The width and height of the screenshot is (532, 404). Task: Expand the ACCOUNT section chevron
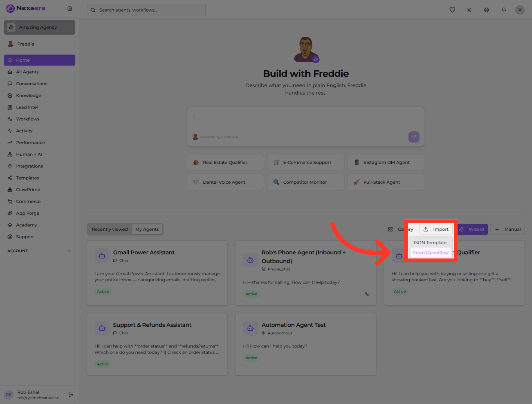69,251
